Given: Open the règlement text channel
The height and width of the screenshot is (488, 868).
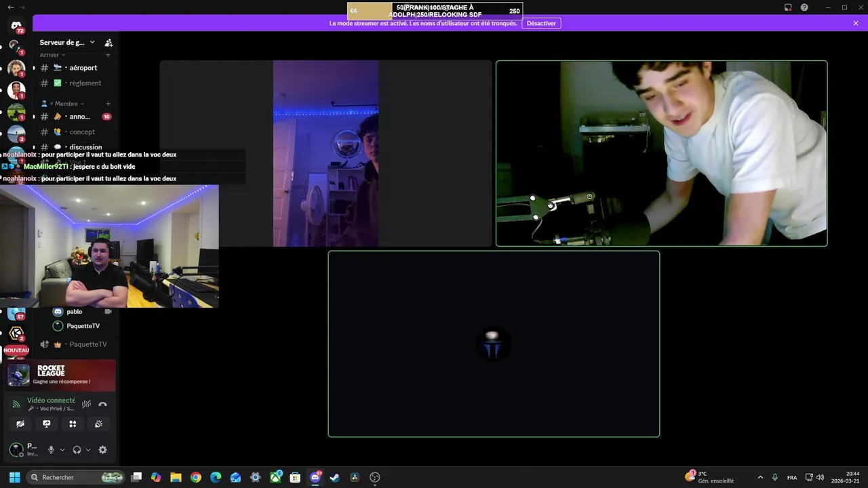Looking at the screenshot, I should (75, 83).
